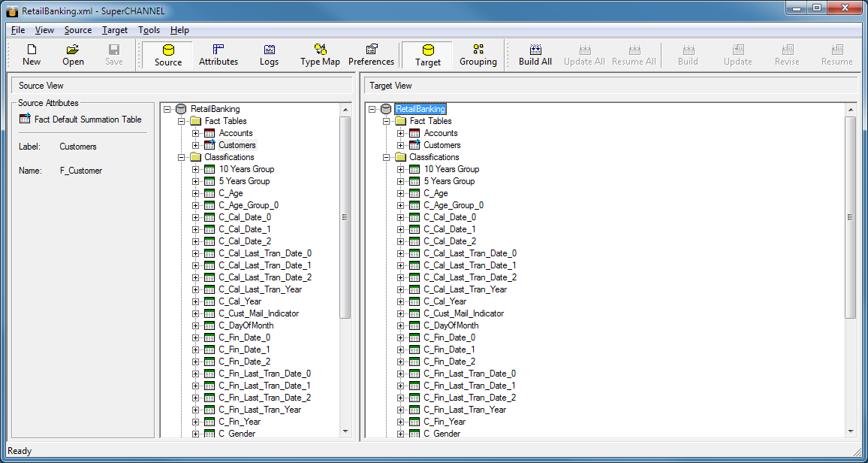The image size is (868, 463).
Task: Click the Build All toolbar icon
Action: pyautogui.click(x=535, y=55)
